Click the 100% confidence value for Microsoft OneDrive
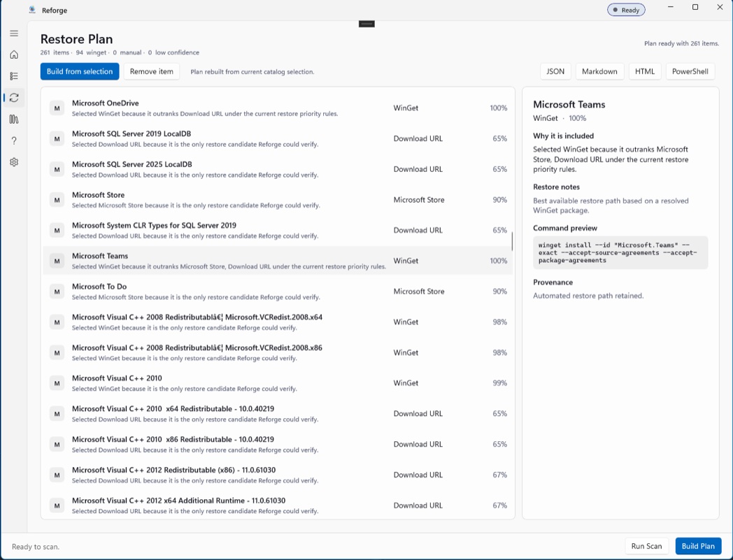Image resolution: width=733 pixels, height=560 pixels. [498, 108]
